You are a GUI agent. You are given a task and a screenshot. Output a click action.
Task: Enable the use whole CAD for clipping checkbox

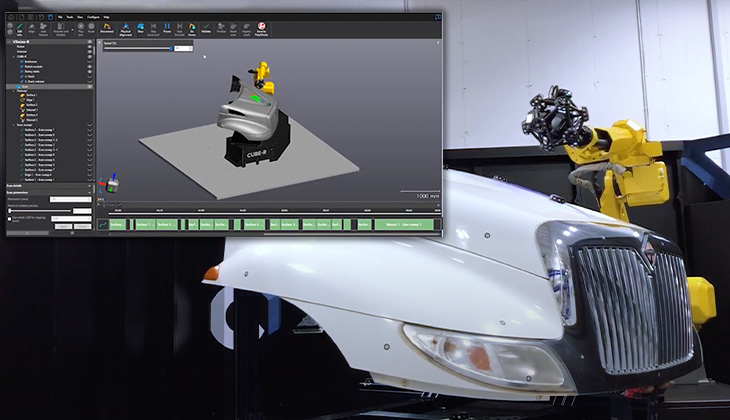click(x=9, y=219)
